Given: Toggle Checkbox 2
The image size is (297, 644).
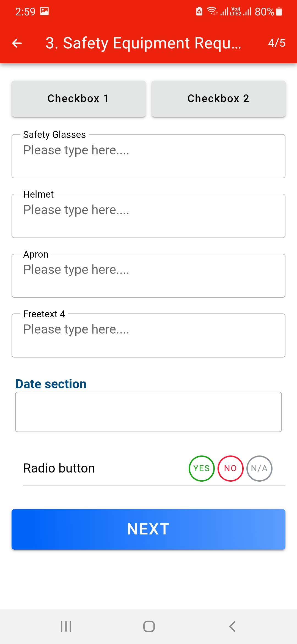Looking at the screenshot, I should 218,99.
